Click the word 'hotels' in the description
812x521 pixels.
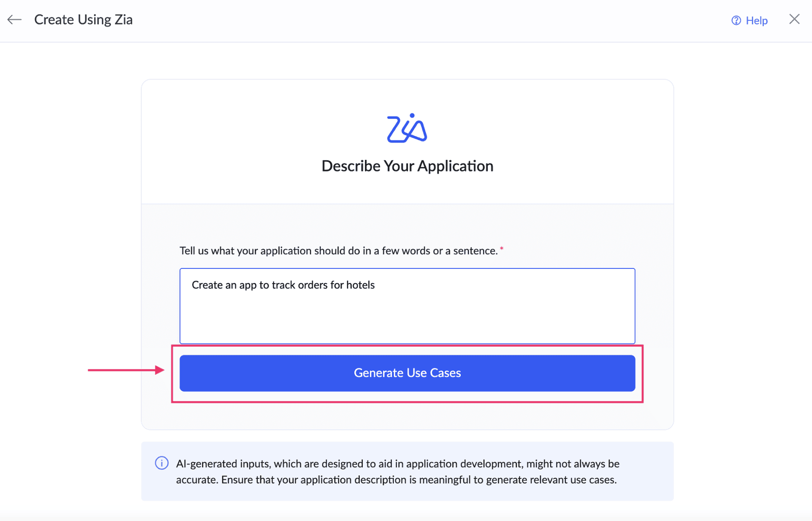pos(360,285)
